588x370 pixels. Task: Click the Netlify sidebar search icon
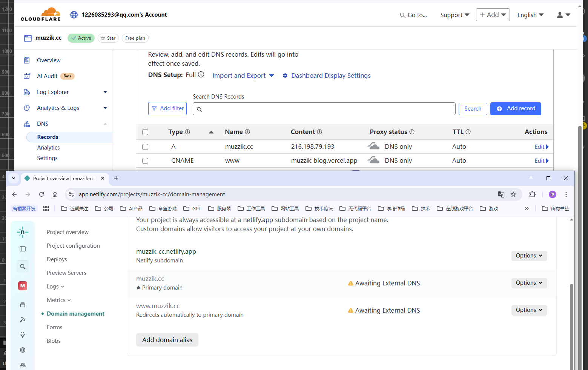(23, 267)
